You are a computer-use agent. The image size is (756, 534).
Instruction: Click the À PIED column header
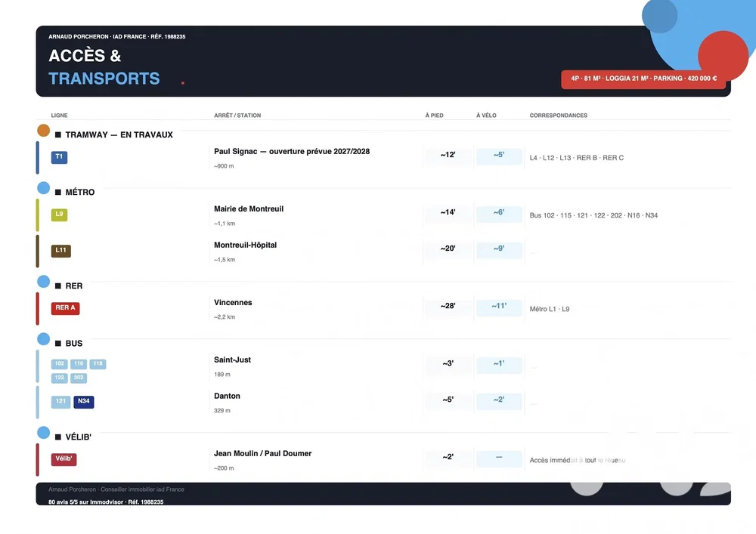point(434,116)
